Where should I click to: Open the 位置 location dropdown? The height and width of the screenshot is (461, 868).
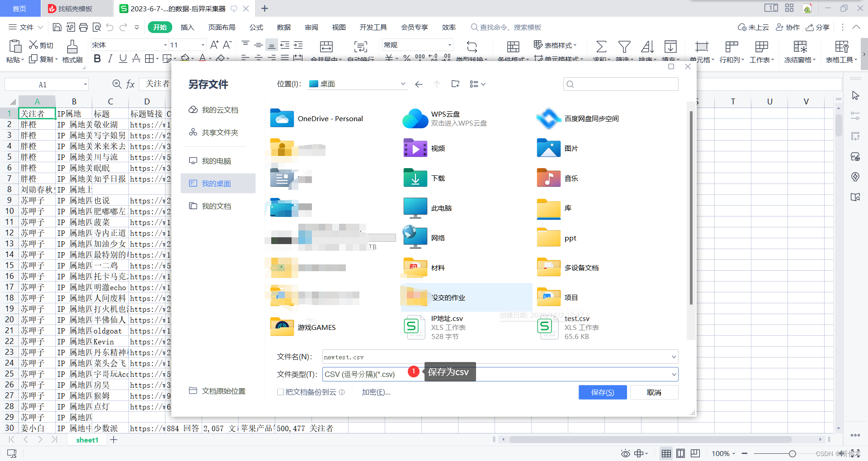click(x=402, y=84)
